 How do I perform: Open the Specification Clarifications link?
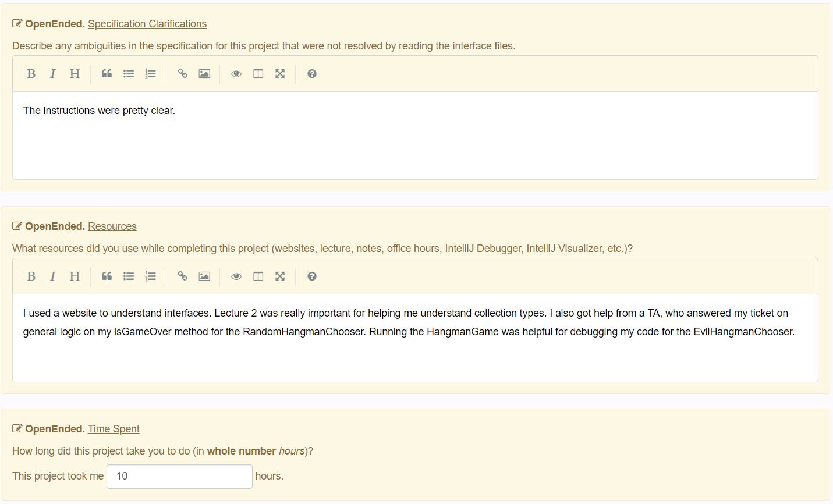(x=147, y=24)
